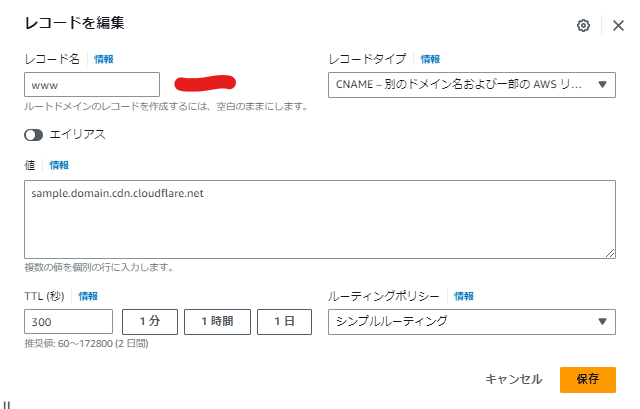This screenshot has height=409, width=640.
Task: Click the キャンセル button
Action: [x=513, y=379]
